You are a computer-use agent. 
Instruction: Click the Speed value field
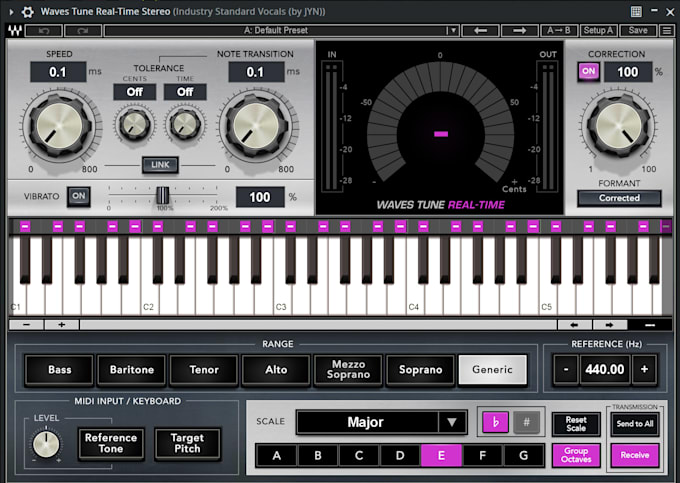58,72
